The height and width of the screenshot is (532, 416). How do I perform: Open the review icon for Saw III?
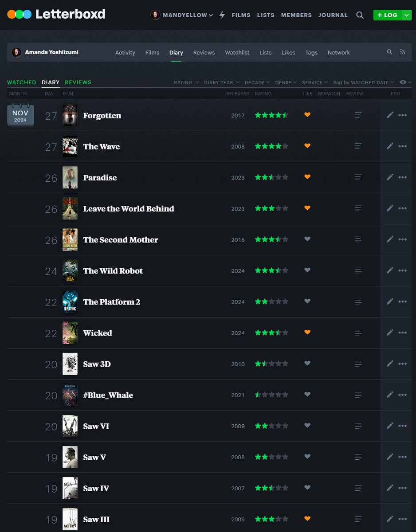358,519
